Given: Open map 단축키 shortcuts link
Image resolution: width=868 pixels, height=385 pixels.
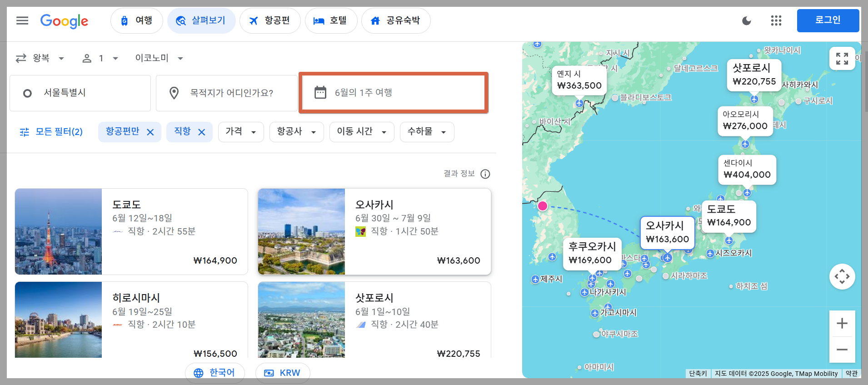Looking at the screenshot, I should [698, 374].
